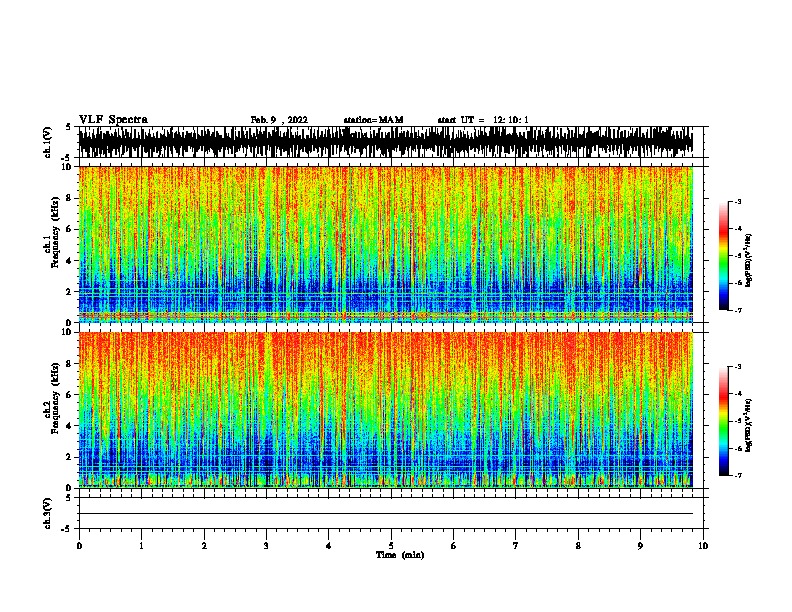Image resolution: width=792 pixels, height=612 pixels.
Task: Click the date label "Feb. 9 , 2022"
Action: click(279, 120)
